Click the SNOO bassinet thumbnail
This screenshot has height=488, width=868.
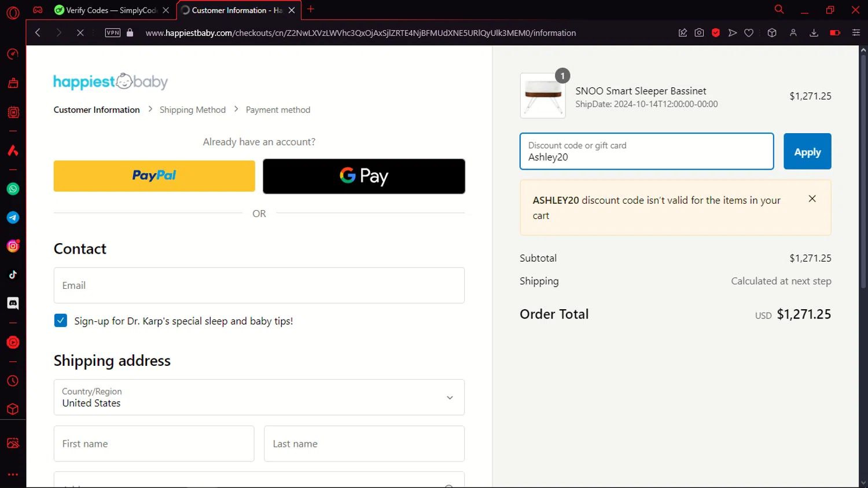point(543,96)
